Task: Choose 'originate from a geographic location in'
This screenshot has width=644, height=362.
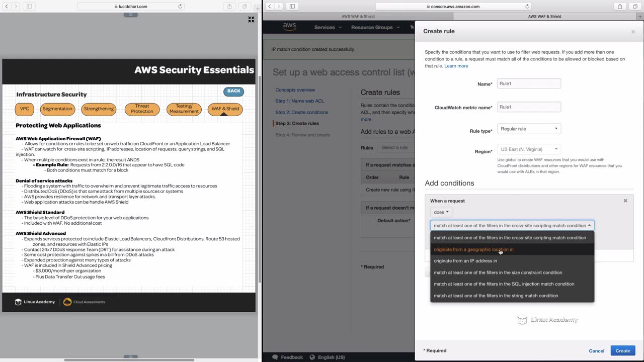Action: coord(512,249)
